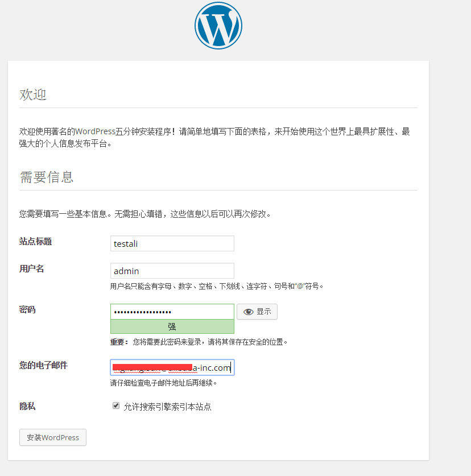The width and height of the screenshot is (471, 476).
Task: Click the 密码 field label
Action: pyautogui.click(x=27, y=309)
